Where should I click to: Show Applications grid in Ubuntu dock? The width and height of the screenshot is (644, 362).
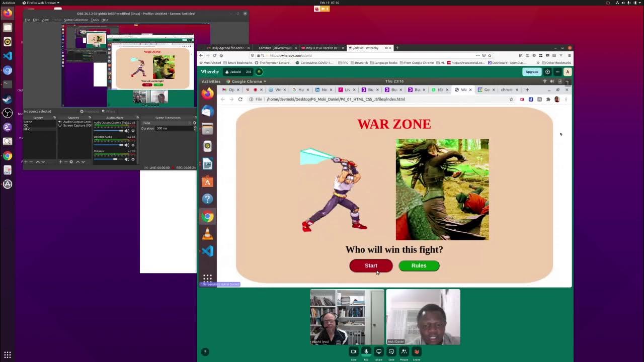[8, 355]
